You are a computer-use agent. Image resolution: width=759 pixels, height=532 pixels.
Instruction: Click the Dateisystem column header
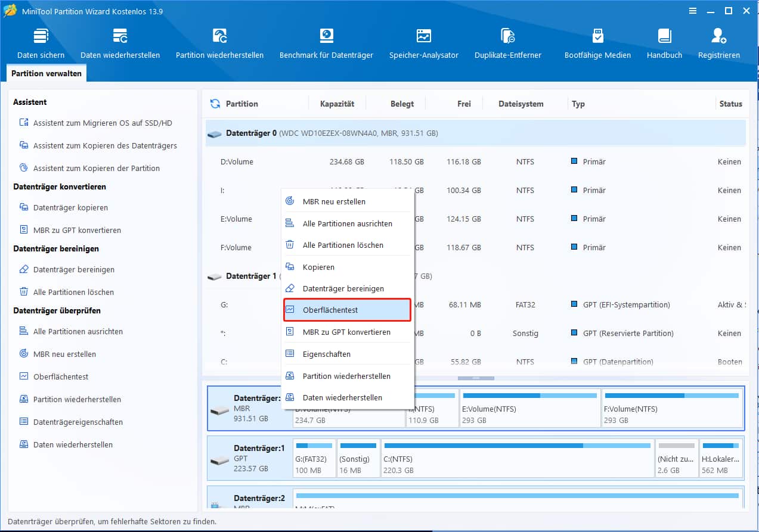click(521, 104)
